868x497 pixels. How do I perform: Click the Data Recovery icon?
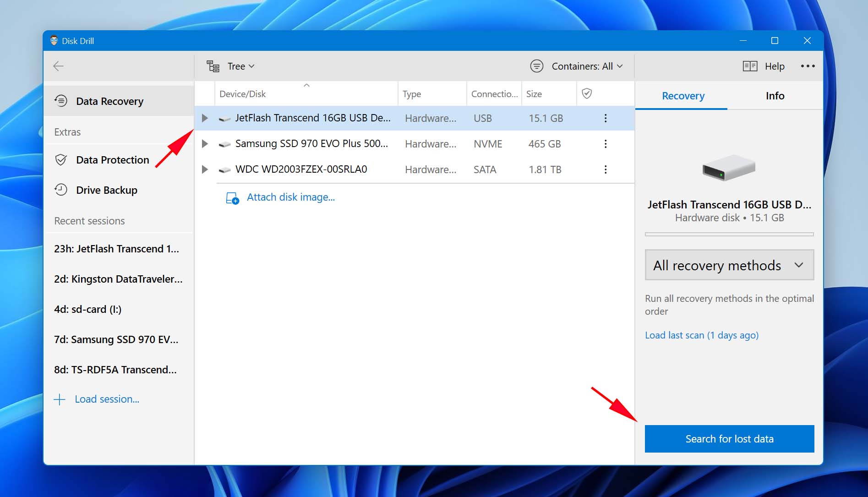61,101
